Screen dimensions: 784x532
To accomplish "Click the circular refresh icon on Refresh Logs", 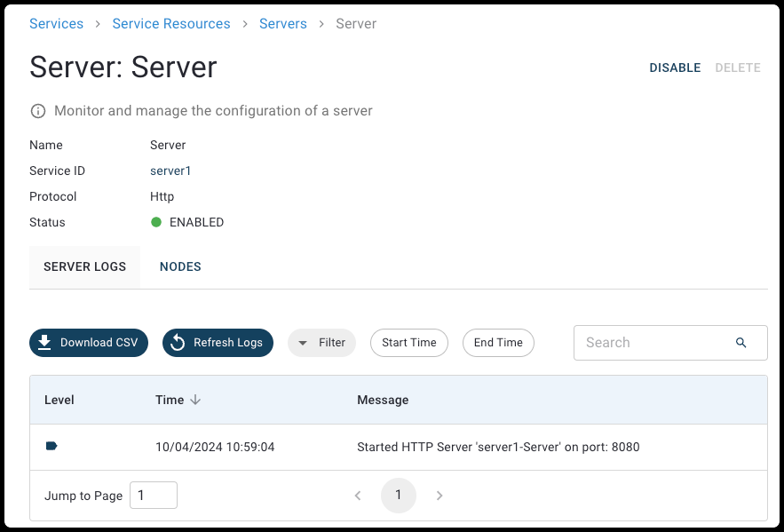I will [x=178, y=343].
